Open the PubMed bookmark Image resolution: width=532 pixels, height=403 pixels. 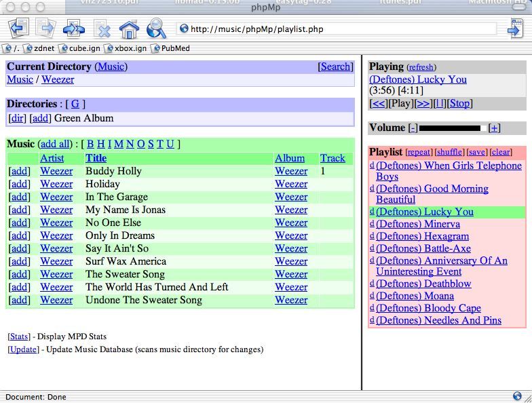(171, 49)
